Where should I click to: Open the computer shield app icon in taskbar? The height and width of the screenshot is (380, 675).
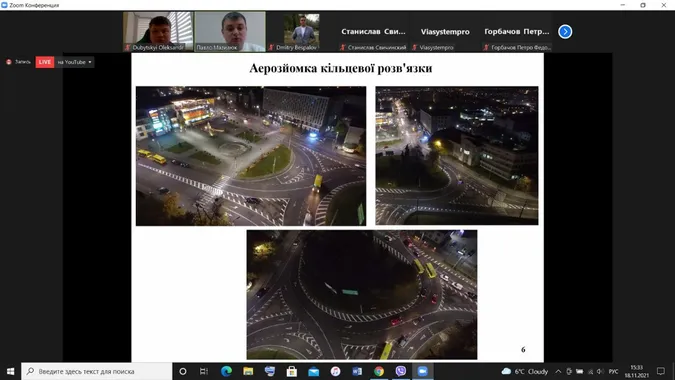coord(270,371)
